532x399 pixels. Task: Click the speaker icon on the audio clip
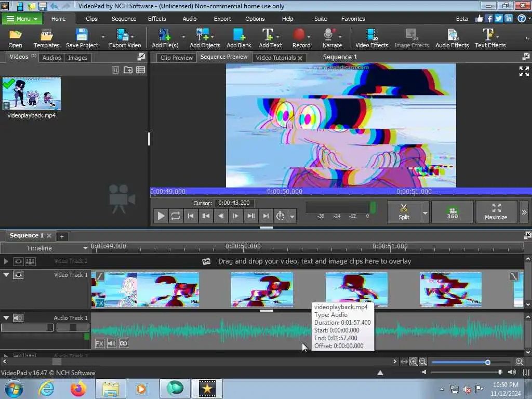[x=112, y=343]
